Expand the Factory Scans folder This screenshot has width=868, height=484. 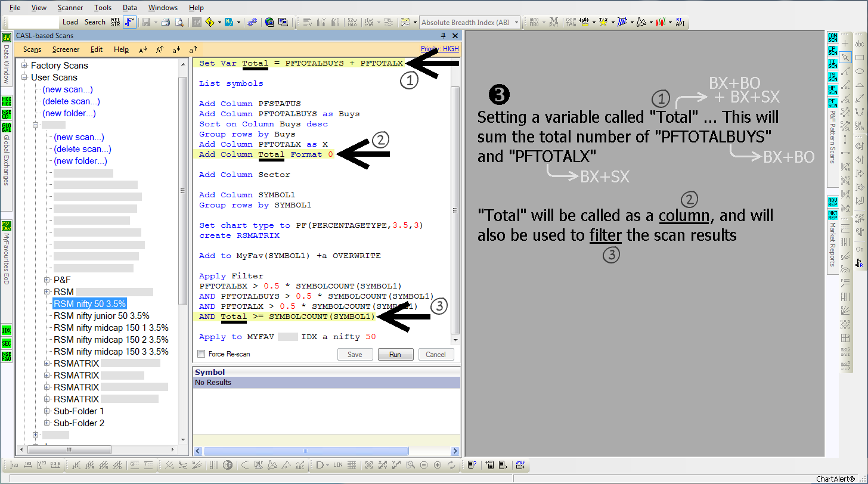click(x=24, y=66)
